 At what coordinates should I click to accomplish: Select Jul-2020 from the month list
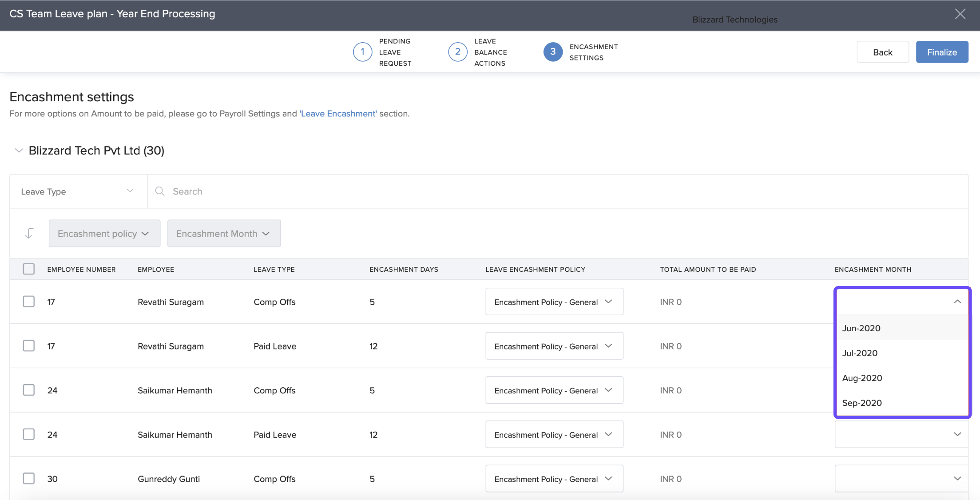tap(860, 353)
